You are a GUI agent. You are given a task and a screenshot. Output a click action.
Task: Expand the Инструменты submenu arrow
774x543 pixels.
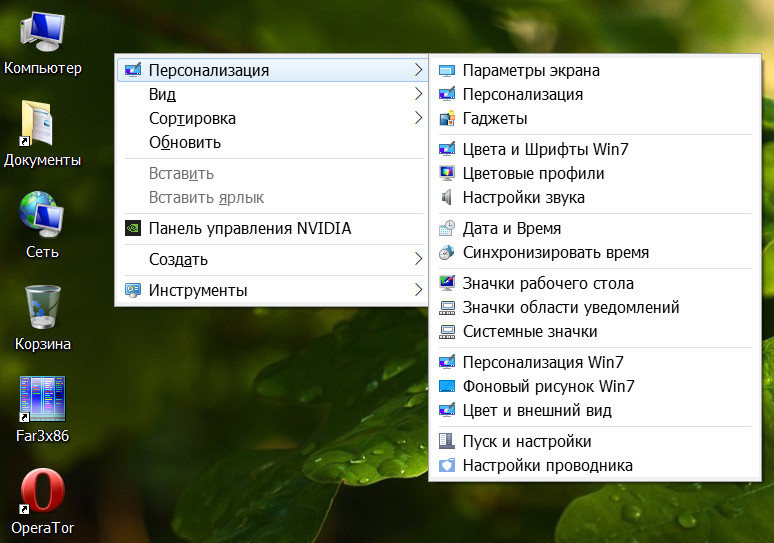point(419,290)
